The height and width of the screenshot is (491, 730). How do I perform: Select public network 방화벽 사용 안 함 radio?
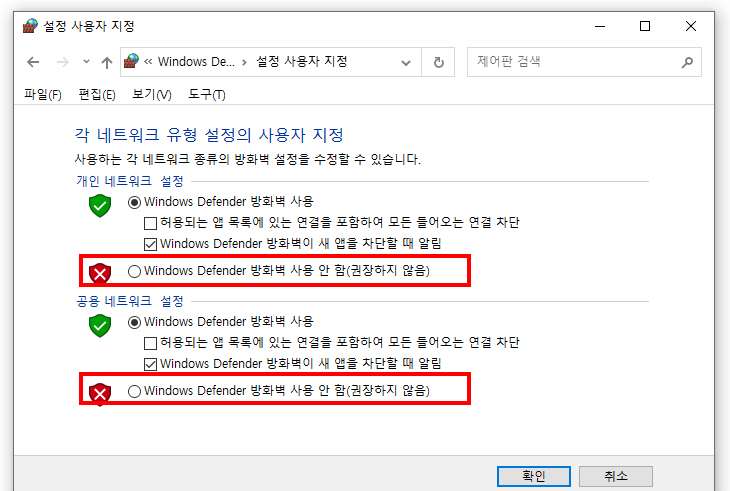click(x=134, y=391)
